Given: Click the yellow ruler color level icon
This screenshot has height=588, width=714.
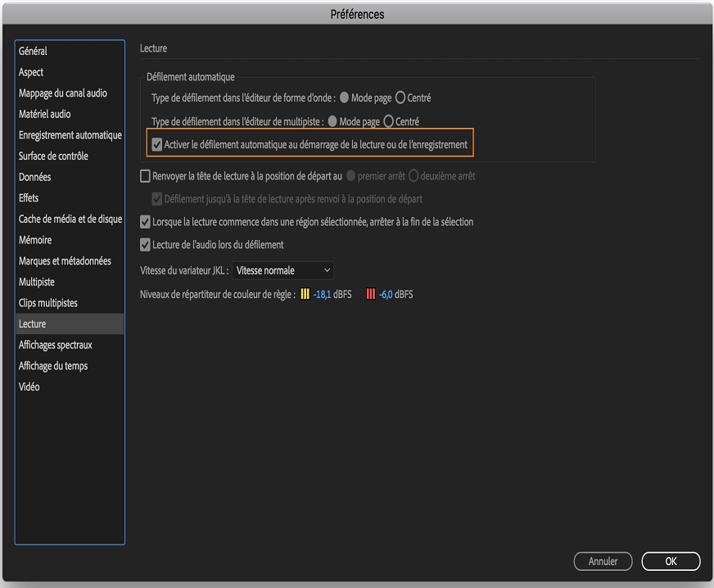Looking at the screenshot, I should coord(305,295).
